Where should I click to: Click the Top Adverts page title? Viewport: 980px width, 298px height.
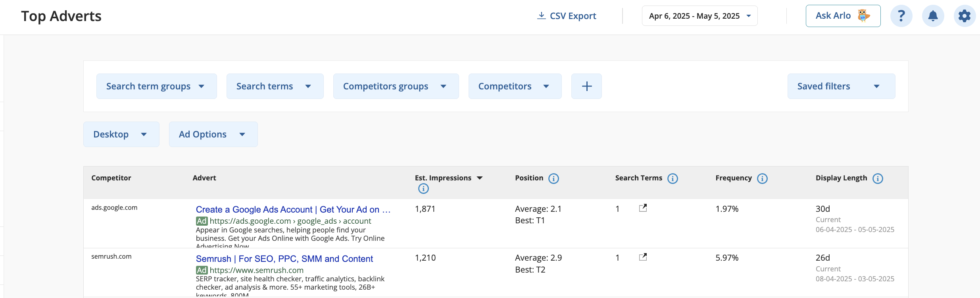[61, 16]
